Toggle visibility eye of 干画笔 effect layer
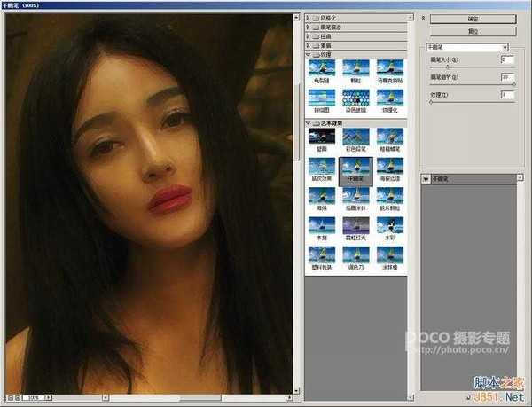The height and width of the screenshot is (407, 532). pos(425,178)
